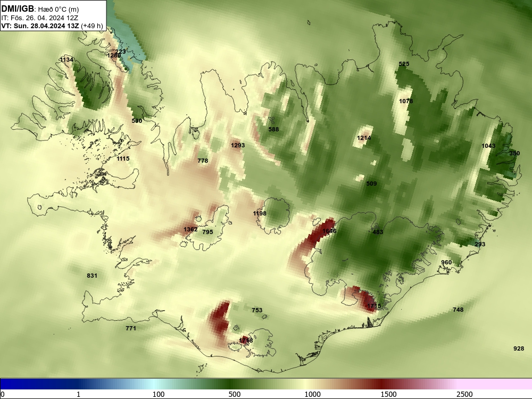The image size is (532, 399).
Task: Click the 960 value label
Action: (446, 262)
